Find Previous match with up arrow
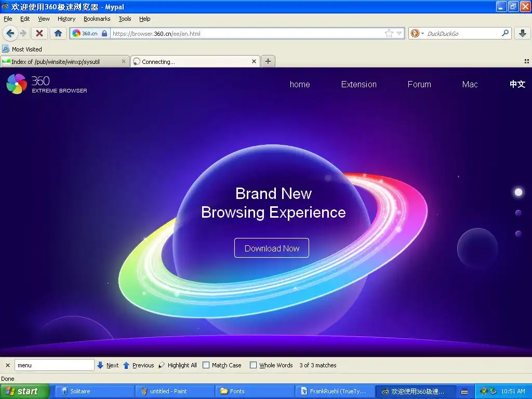This screenshot has width=532, height=399. pyautogui.click(x=138, y=365)
